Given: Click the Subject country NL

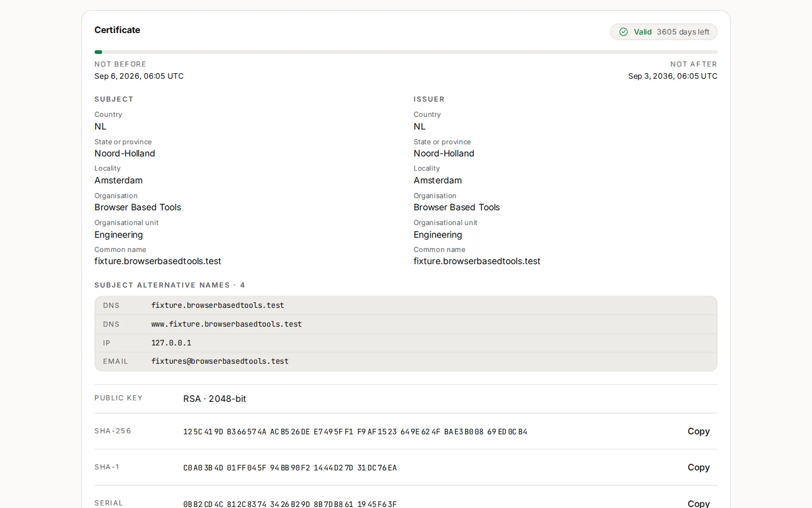Looking at the screenshot, I should pos(100,126).
